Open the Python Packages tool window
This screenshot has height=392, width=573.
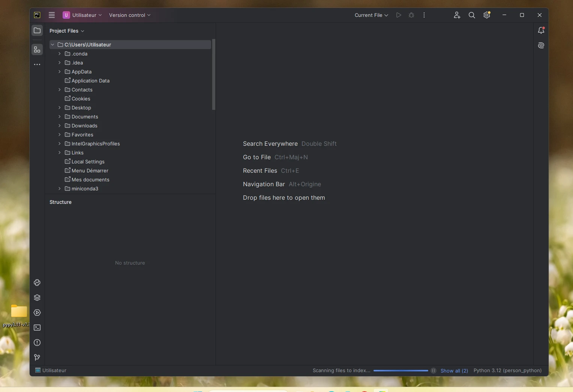pyautogui.click(x=37, y=298)
